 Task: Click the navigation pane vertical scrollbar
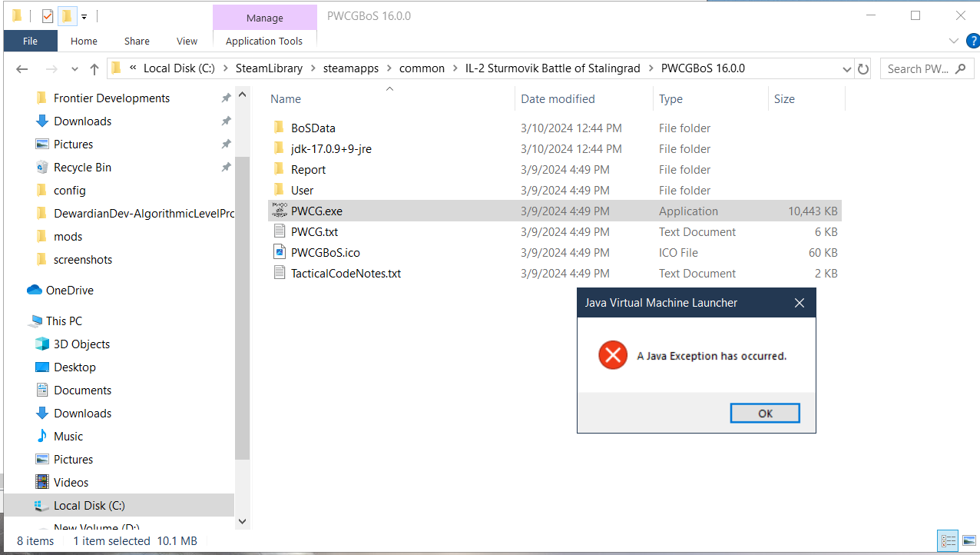[x=243, y=307]
